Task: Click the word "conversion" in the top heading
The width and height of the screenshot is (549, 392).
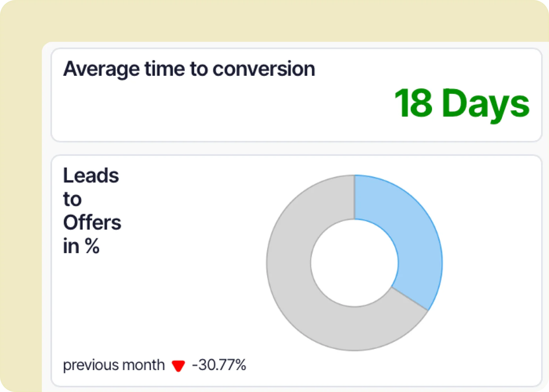Action: [x=264, y=69]
